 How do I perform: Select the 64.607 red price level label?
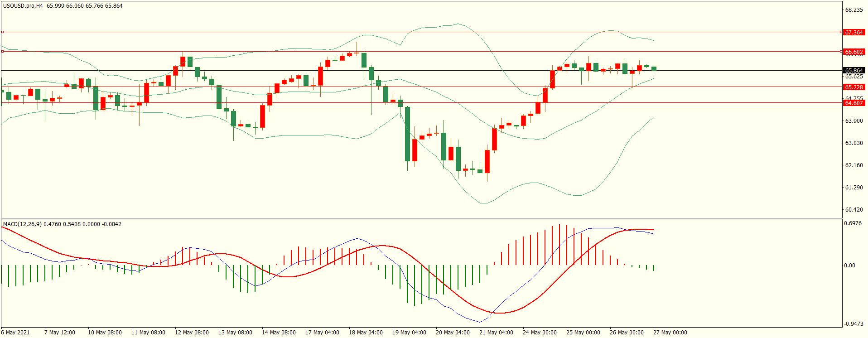pyautogui.click(x=854, y=103)
